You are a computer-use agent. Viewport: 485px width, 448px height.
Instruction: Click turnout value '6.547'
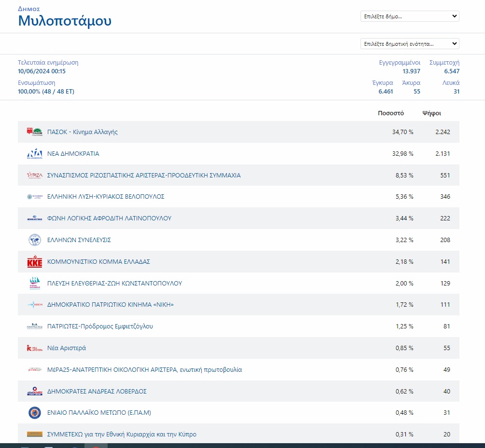click(x=452, y=71)
